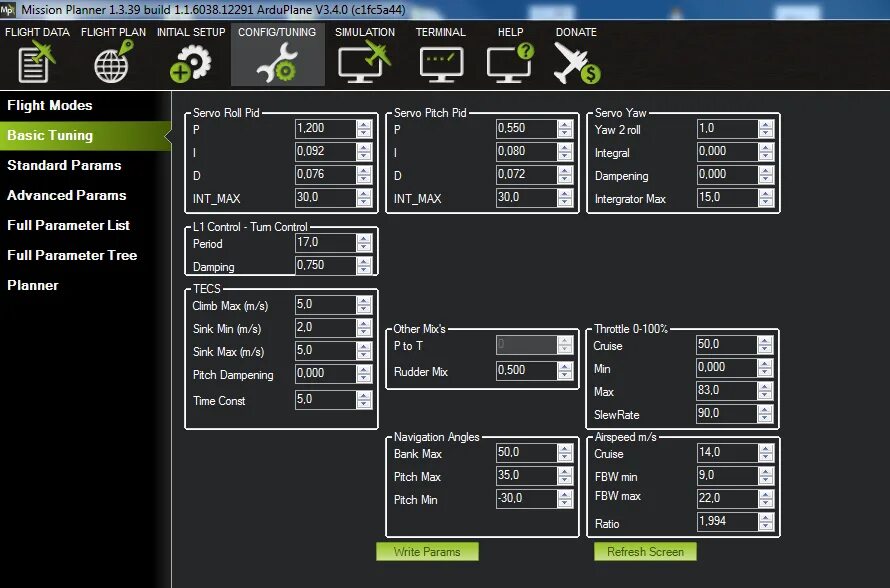
Task: Click Servo Roll Pid I value field
Action: point(326,152)
